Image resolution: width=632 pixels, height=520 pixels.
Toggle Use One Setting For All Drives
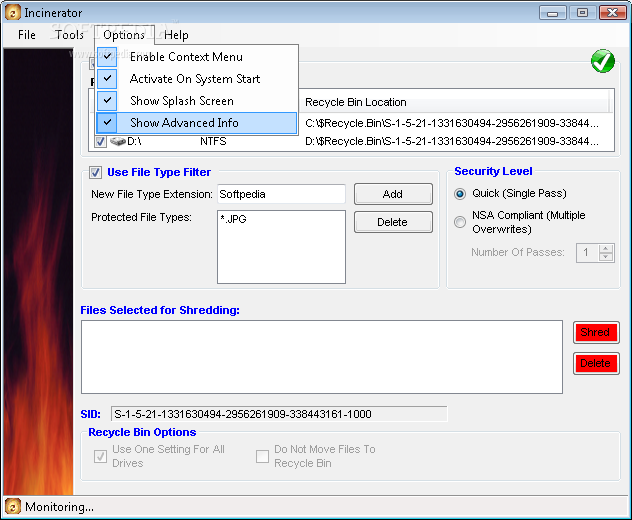coord(100,456)
